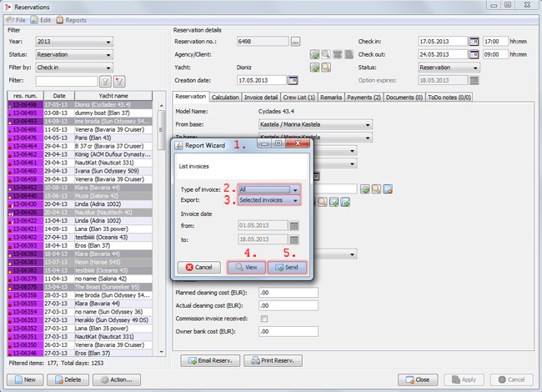Screen dimensions: 542x392
Task: Open the Type of invoice dropdown
Action: 269,189
